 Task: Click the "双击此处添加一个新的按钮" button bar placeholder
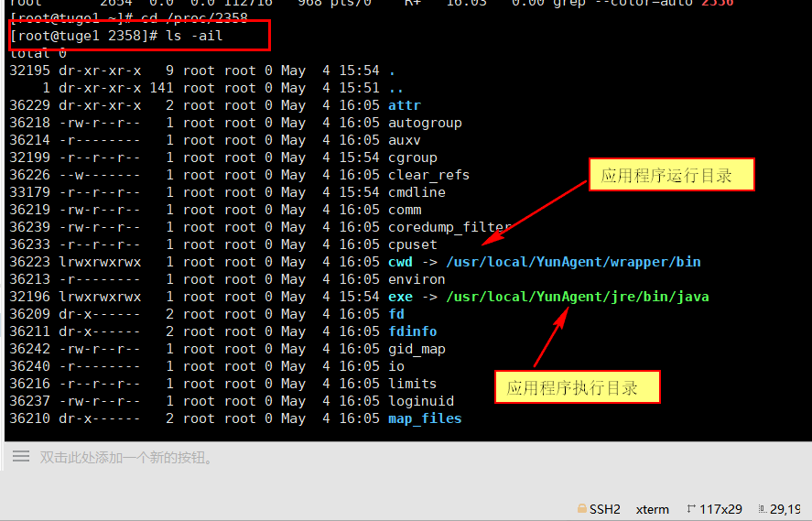126,457
